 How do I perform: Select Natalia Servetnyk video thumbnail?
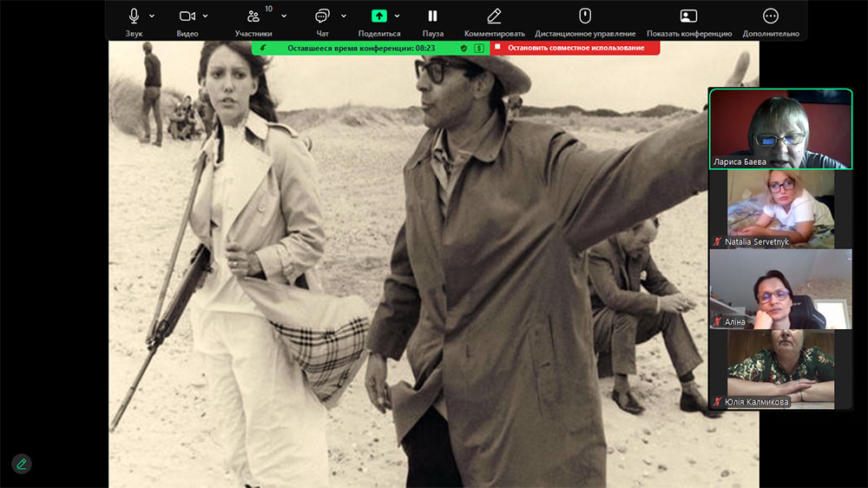click(x=780, y=208)
